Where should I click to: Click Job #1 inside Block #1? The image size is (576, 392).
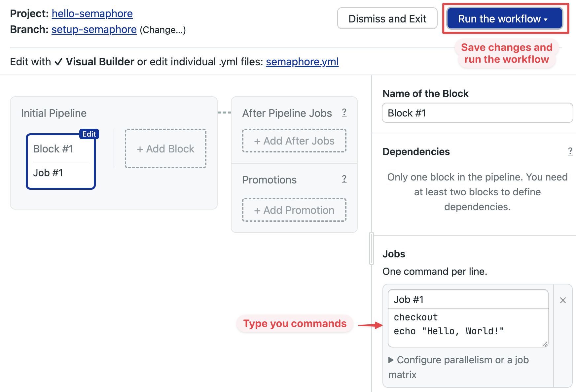[x=48, y=173]
